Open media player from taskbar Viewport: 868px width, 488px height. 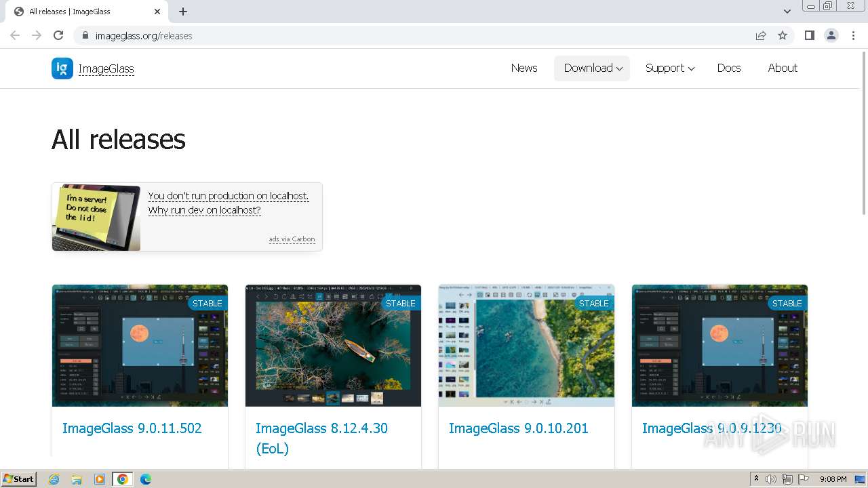coord(100,479)
